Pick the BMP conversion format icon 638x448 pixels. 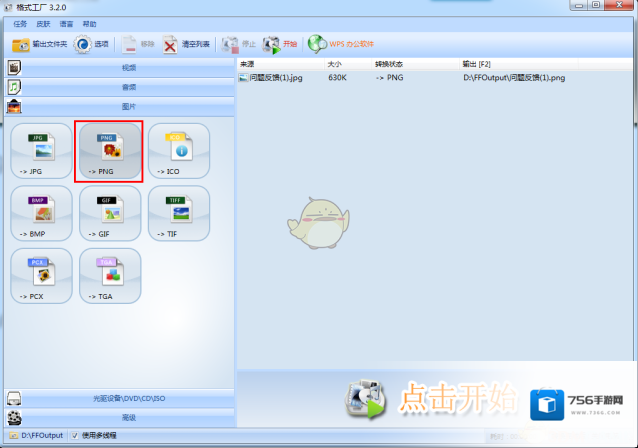tap(40, 213)
